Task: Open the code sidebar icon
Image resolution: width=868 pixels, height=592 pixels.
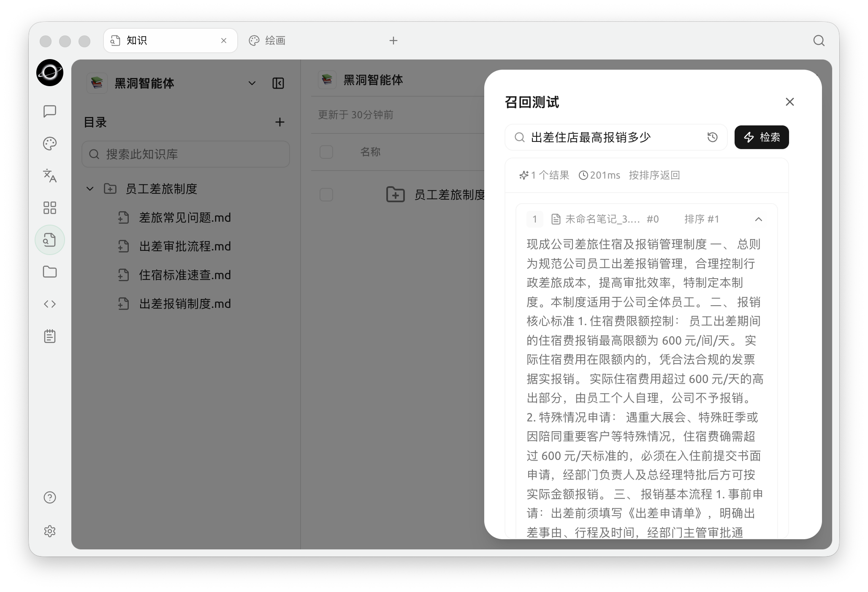Action: (x=50, y=304)
